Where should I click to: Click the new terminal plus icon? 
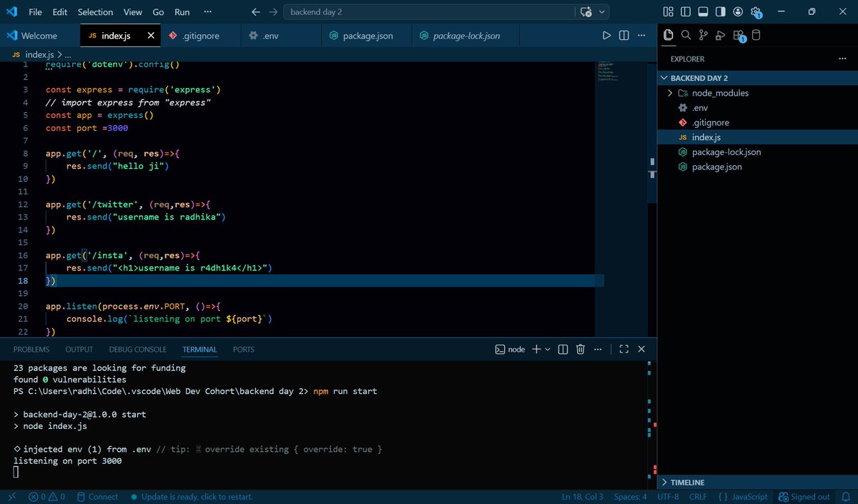tap(536, 349)
